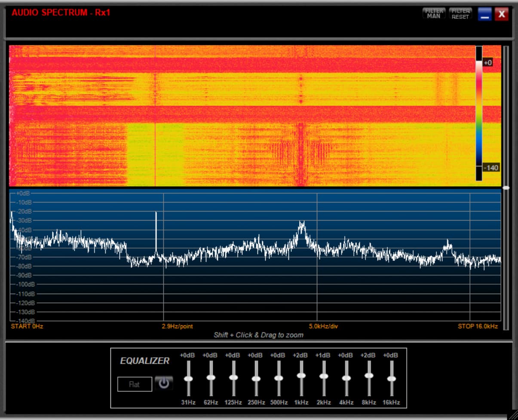The image size is (518, 420).
Task: Select the 2kHz band slider handle
Action: [x=324, y=376]
